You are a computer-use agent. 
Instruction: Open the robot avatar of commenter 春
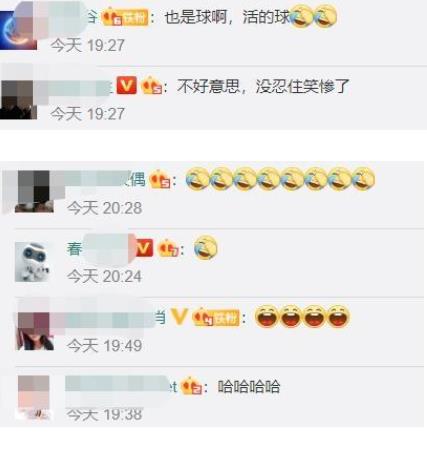click(x=32, y=262)
